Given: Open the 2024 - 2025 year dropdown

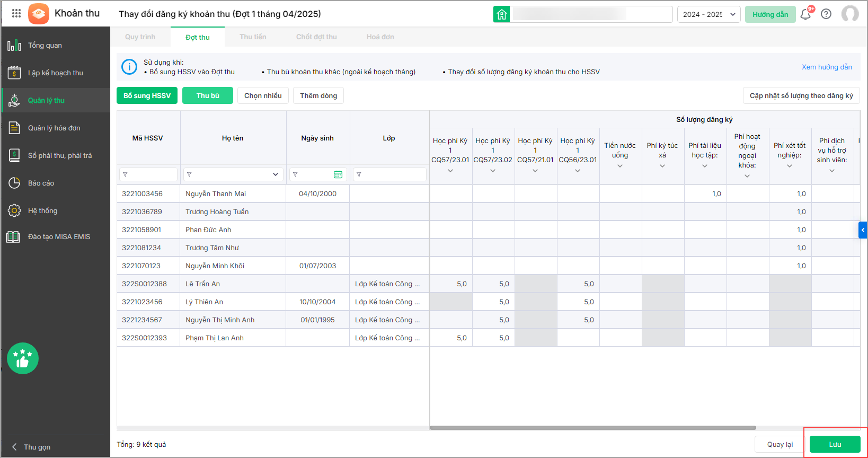Looking at the screenshot, I should pos(708,14).
